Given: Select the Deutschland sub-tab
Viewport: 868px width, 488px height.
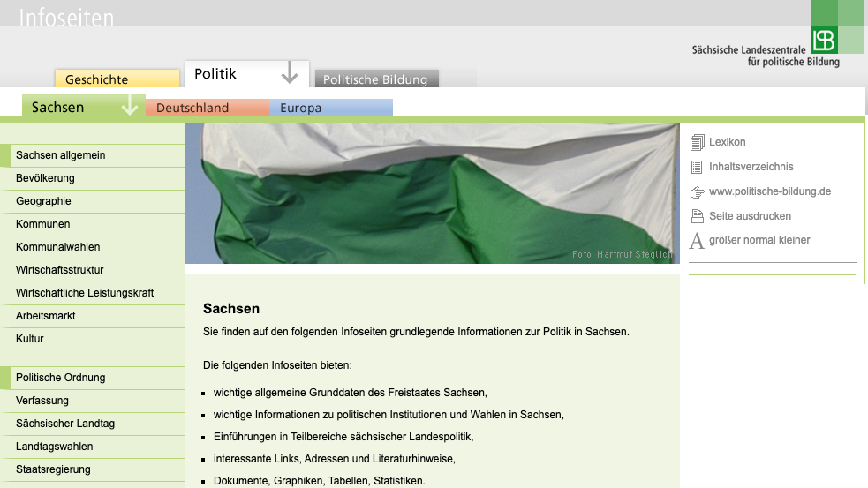Looking at the screenshot, I should pyautogui.click(x=192, y=108).
